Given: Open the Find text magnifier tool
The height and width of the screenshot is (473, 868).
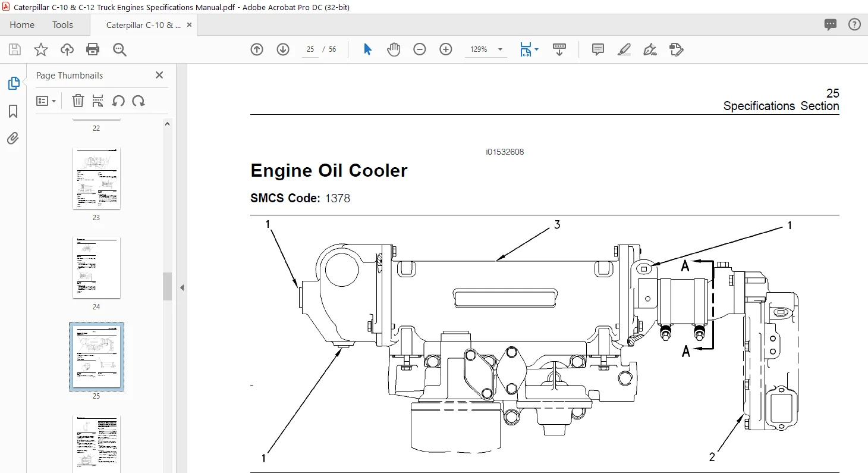Looking at the screenshot, I should coord(119,49).
